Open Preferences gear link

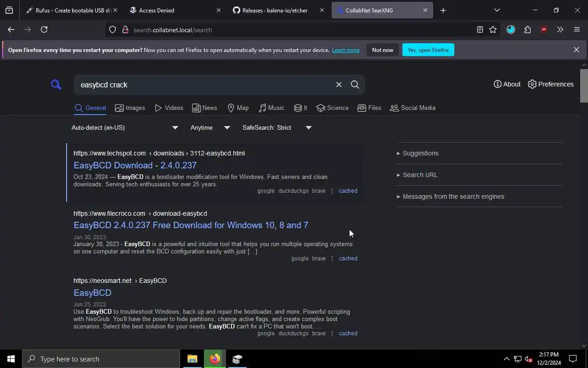[551, 84]
